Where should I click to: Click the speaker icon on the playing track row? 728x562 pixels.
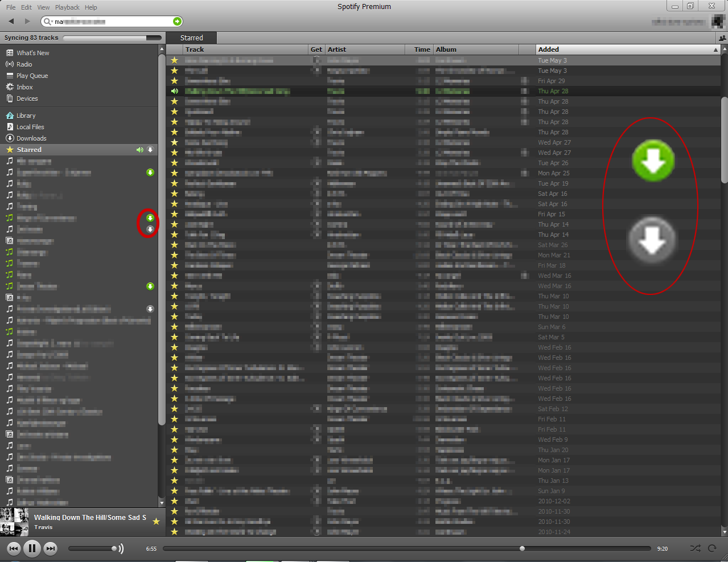(x=174, y=91)
